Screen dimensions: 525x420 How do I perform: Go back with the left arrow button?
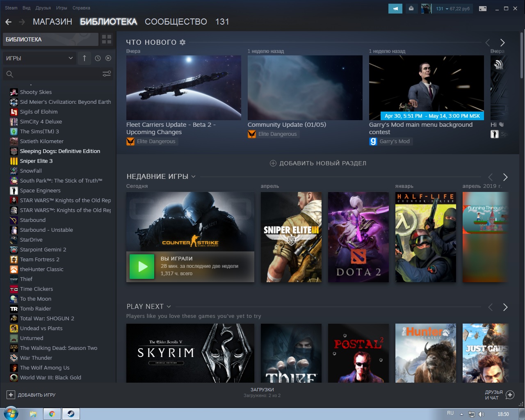click(8, 22)
